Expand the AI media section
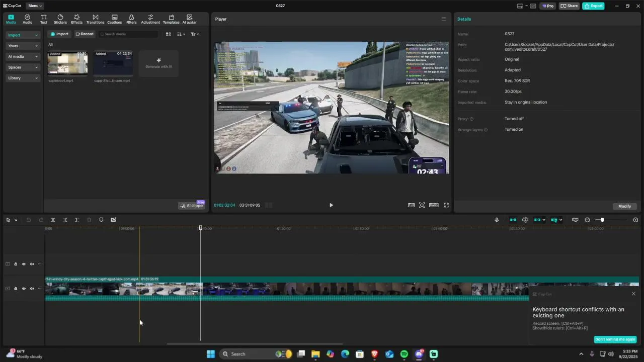This screenshot has width=644, height=362. click(x=23, y=57)
